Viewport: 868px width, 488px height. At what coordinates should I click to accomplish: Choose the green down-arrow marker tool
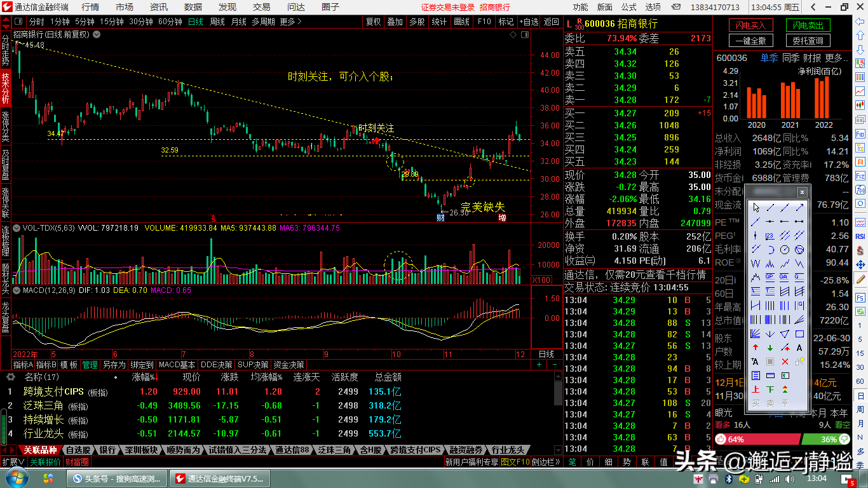click(770, 347)
